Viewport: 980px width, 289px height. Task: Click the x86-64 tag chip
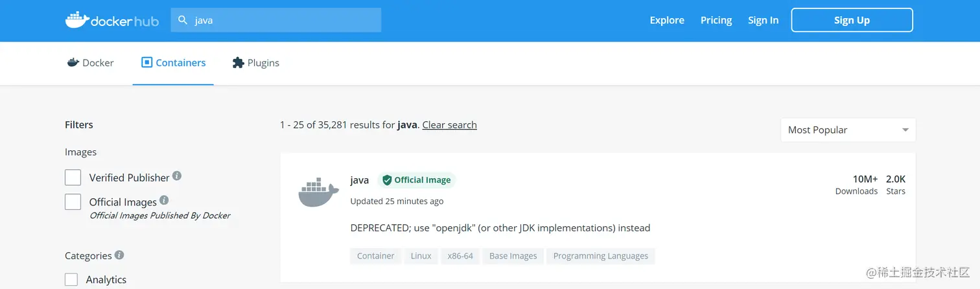(460, 256)
